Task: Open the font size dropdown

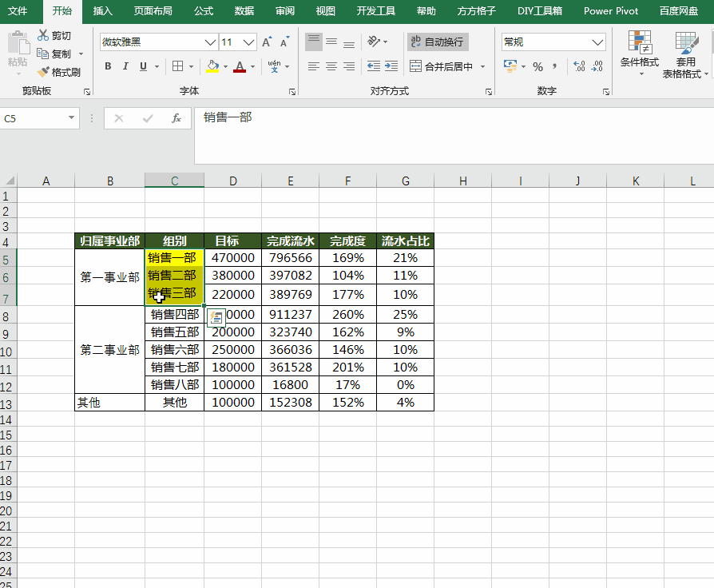Action: click(x=248, y=42)
